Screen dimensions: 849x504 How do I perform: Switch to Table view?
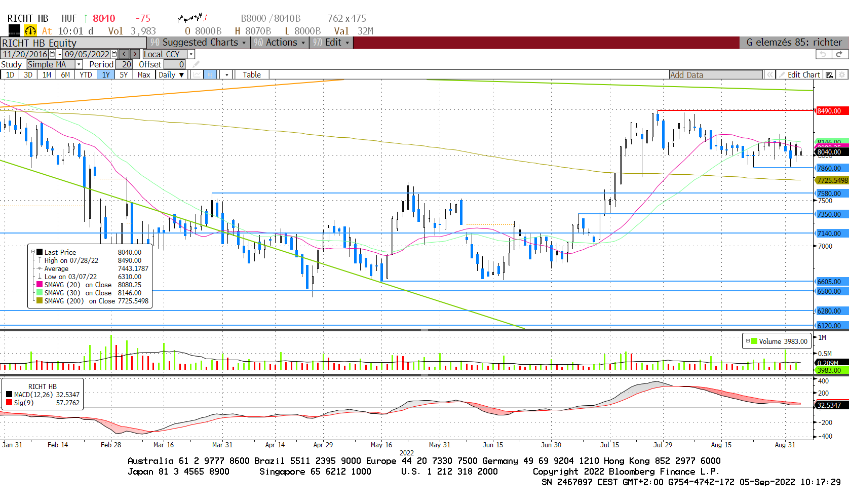(252, 74)
